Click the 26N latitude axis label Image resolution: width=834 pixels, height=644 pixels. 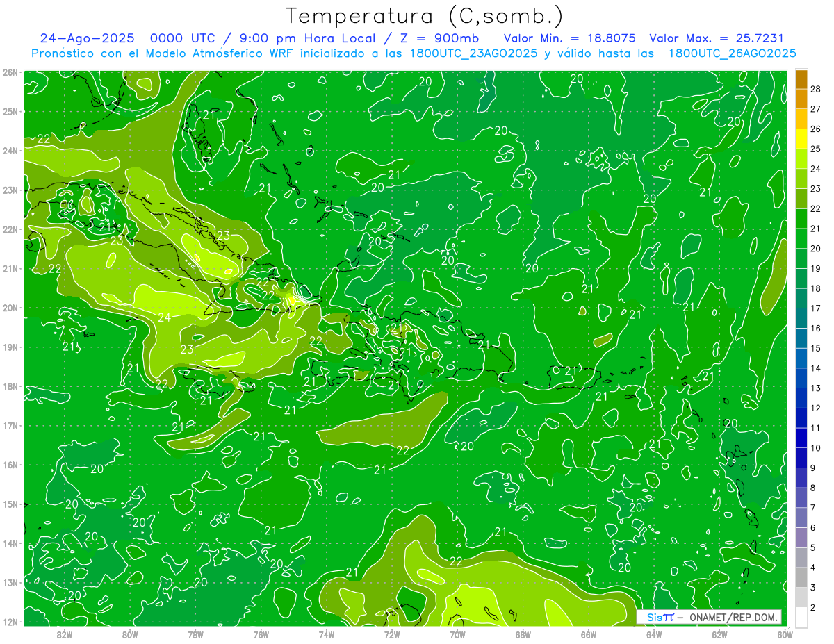[10, 72]
